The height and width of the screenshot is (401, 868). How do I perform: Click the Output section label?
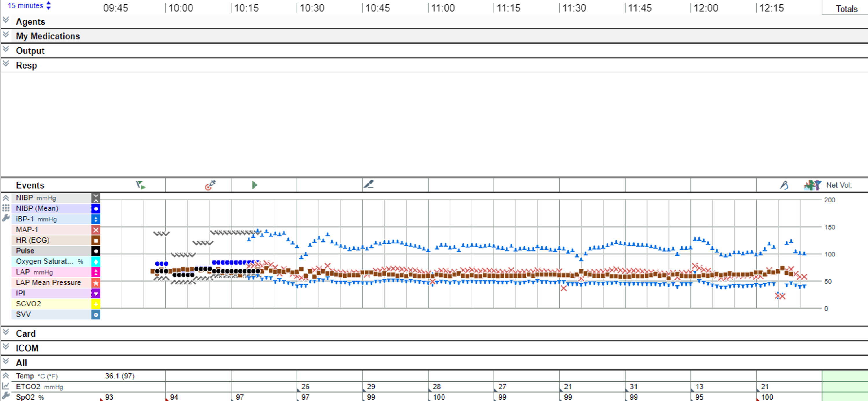click(x=30, y=51)
